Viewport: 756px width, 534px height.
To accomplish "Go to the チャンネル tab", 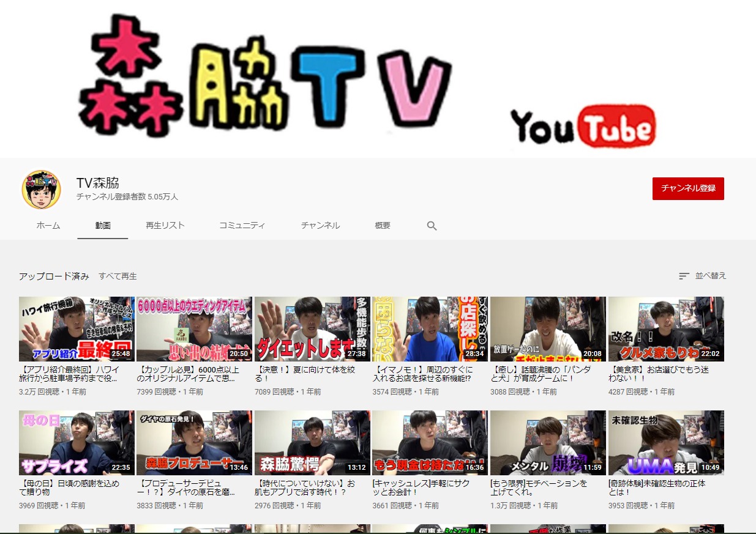I will pyautogui.click(x=320, y=225).
